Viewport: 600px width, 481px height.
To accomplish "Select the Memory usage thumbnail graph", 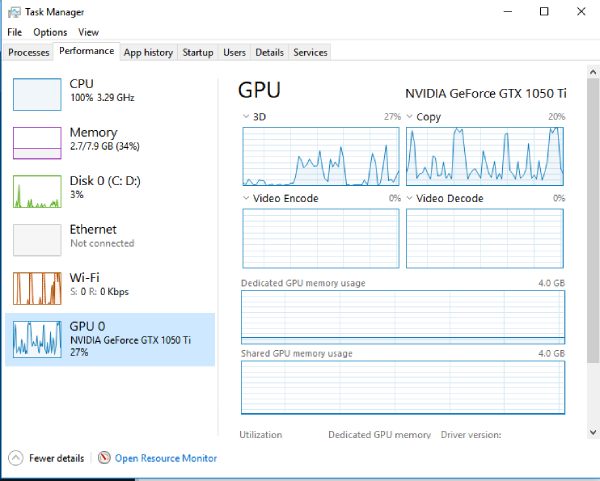I will pos(37,143).
